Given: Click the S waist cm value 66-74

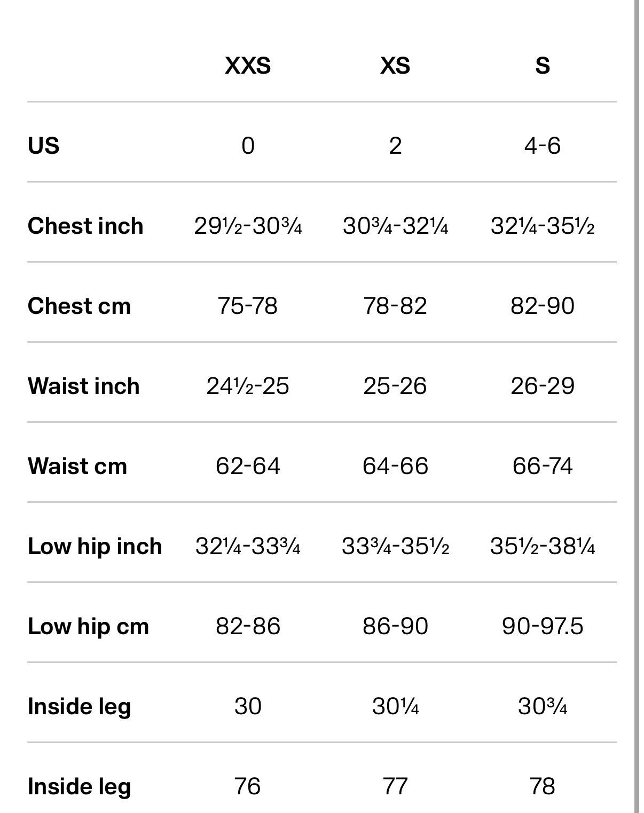Looking at the screenshot, I should pyautogui.click(x=543, y=466).
